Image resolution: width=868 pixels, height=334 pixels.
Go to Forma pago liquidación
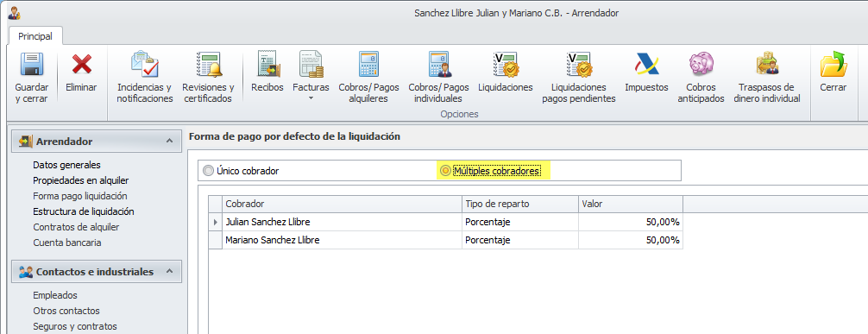80,196
